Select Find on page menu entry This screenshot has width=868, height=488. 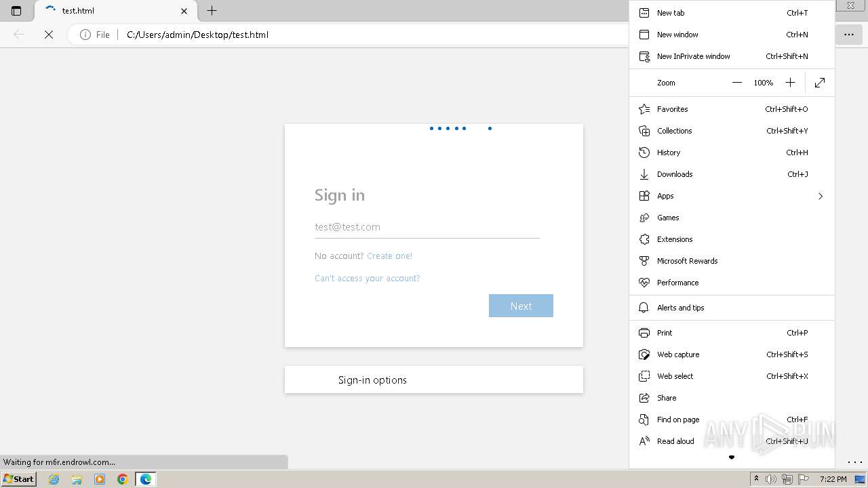pos(732,420)
